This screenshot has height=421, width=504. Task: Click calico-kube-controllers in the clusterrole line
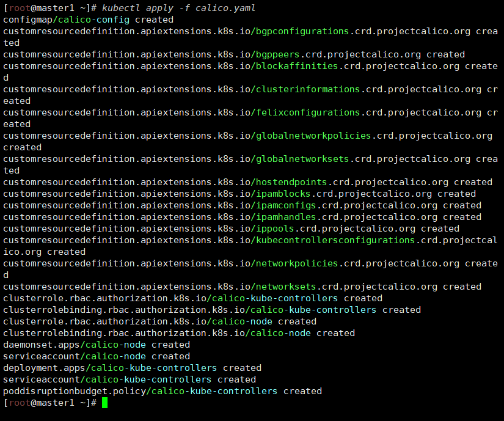[x=275, y=298]
